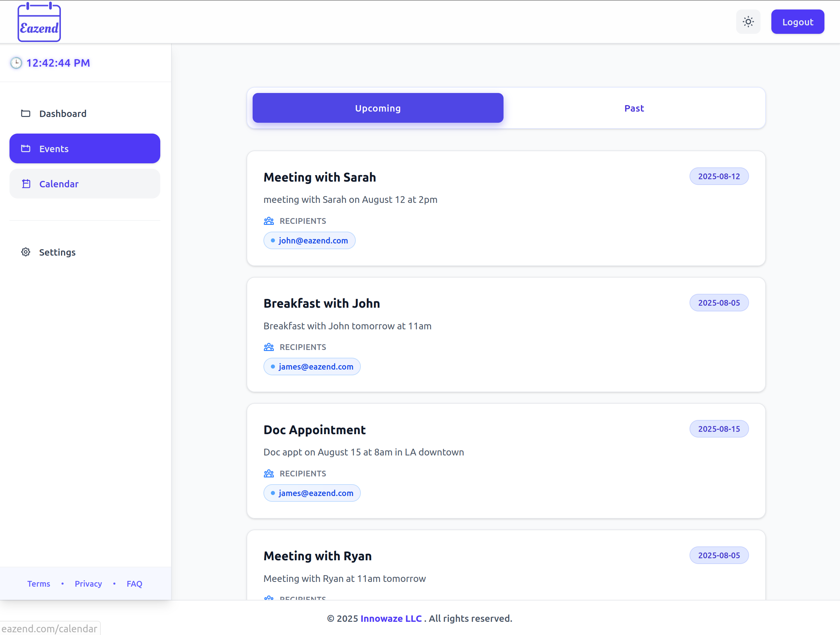Click the clock icon beside time
Viewport: 840px width, 635px height.
click(x=16, y=63)
